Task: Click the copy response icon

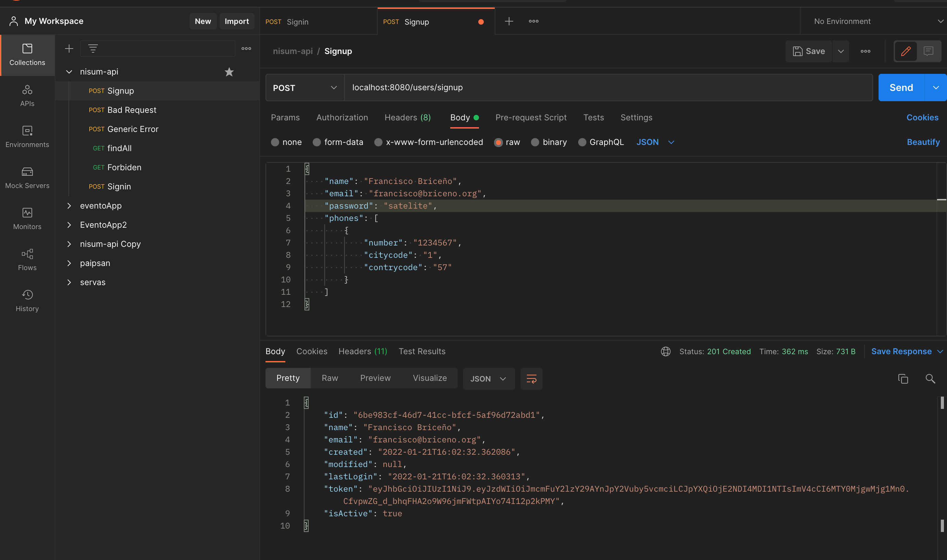Action: (x=903, y=378)
